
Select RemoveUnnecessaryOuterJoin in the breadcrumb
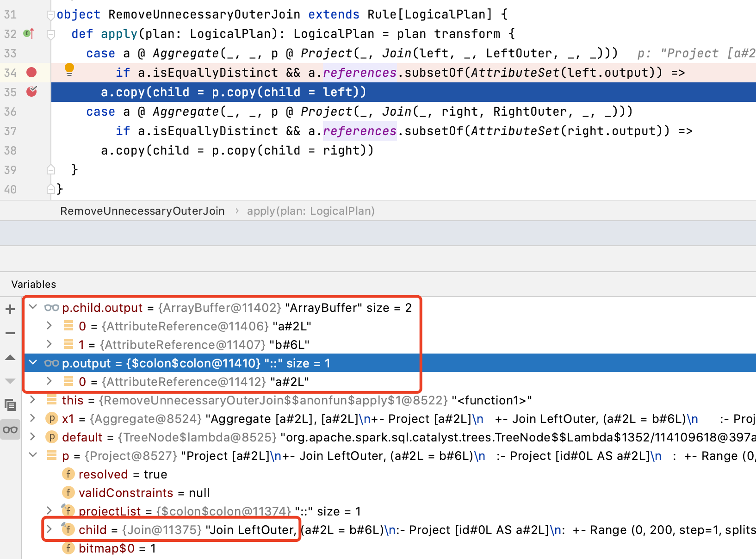pyautogui.click(x=143, y=211)
